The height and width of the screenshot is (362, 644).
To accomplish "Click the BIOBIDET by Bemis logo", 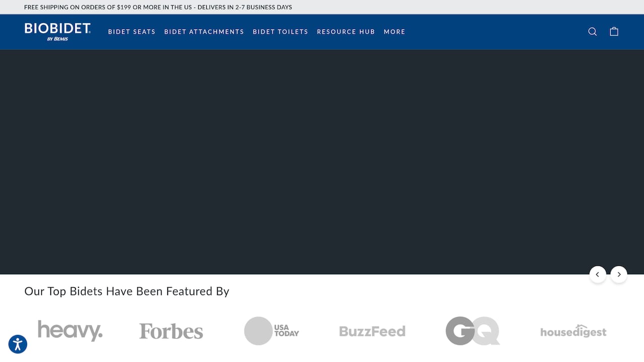I will tap(57, 31).
